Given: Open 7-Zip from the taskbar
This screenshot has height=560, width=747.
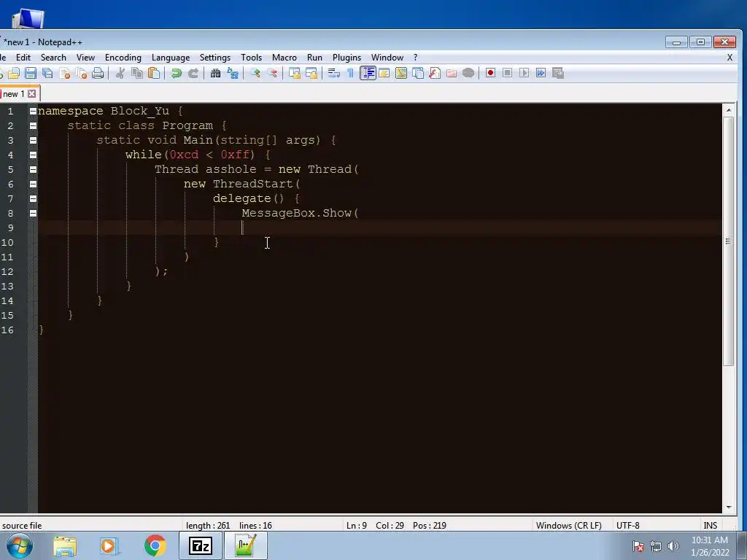Looking at the screenshot, I should (201, 545).
